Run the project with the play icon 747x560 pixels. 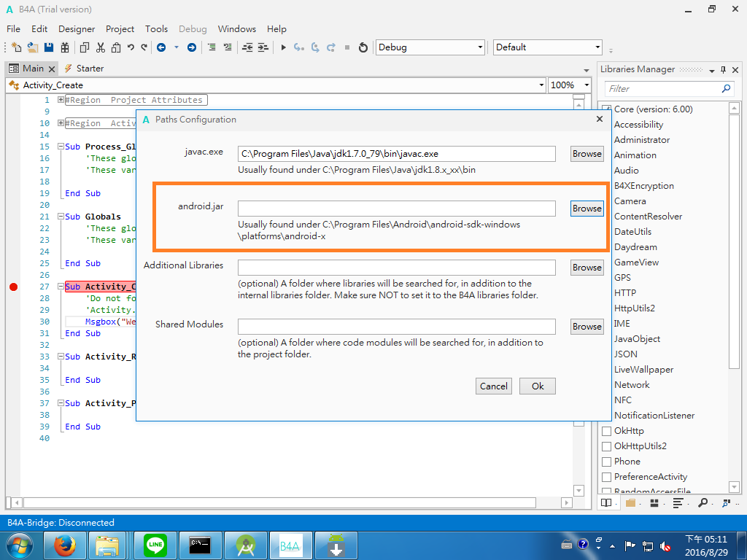pyautogui.click(x=284, y=47)
